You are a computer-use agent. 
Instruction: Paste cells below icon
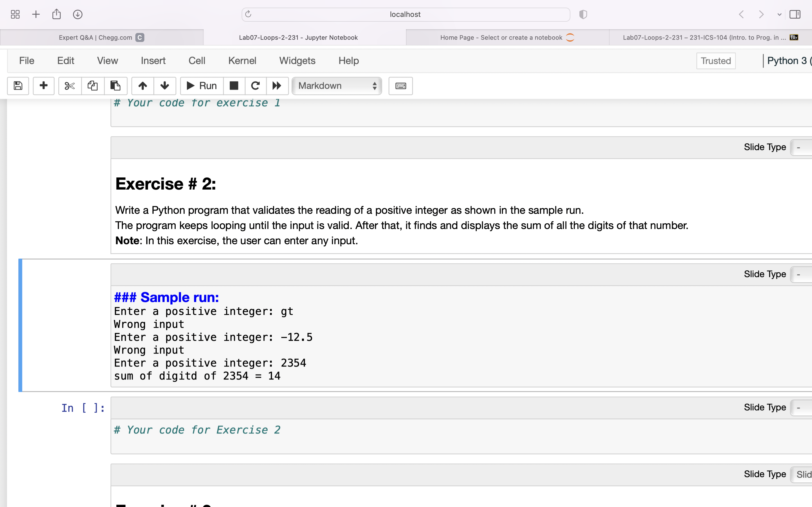point(115,86)
